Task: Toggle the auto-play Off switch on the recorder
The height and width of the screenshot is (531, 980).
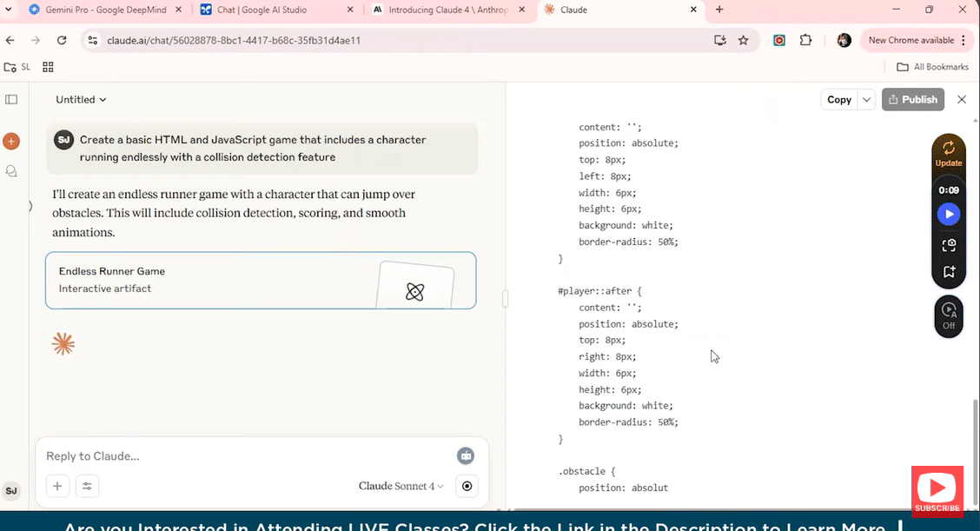Action: 949,315
